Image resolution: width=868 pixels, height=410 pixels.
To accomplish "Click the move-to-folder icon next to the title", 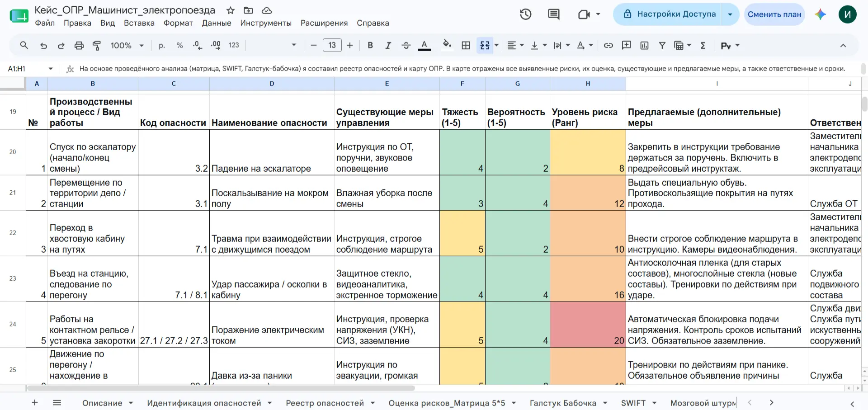I will pyautogui.click(x=248, y=10).
